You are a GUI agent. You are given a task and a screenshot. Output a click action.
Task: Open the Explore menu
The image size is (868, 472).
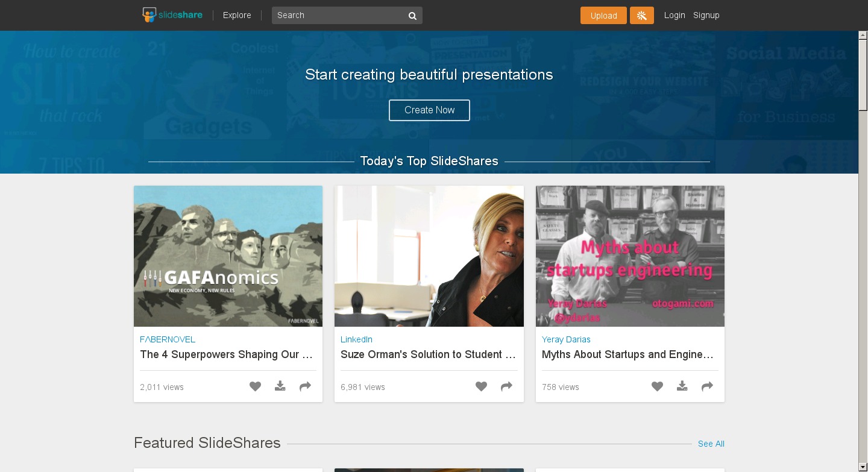click(237, 15)
